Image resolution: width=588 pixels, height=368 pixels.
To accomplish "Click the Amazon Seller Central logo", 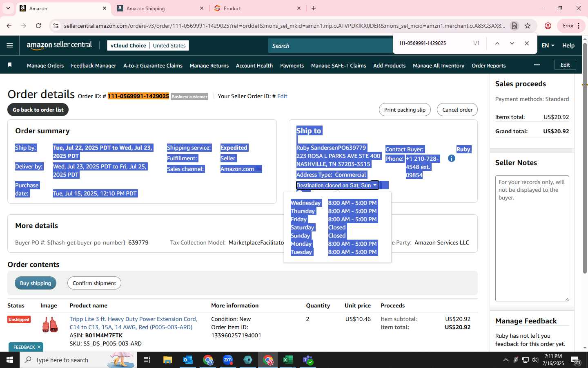I will pyautogui.click(x=59, y=45).
